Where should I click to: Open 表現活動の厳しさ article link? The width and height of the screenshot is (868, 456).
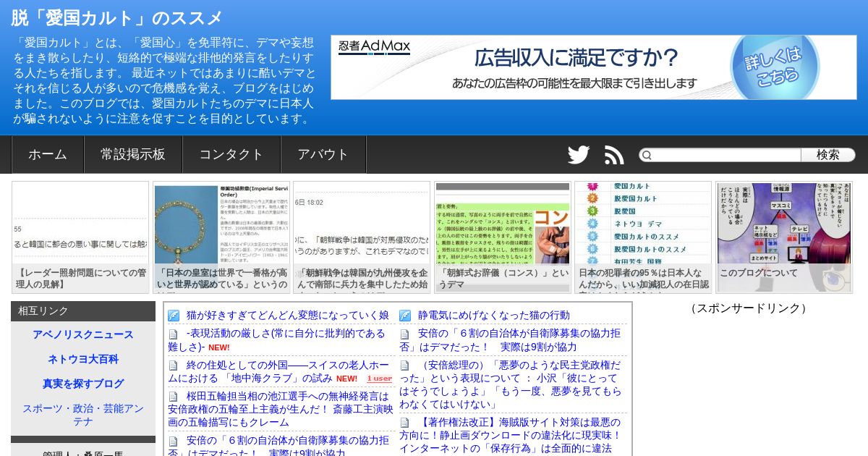click(277, 340)
